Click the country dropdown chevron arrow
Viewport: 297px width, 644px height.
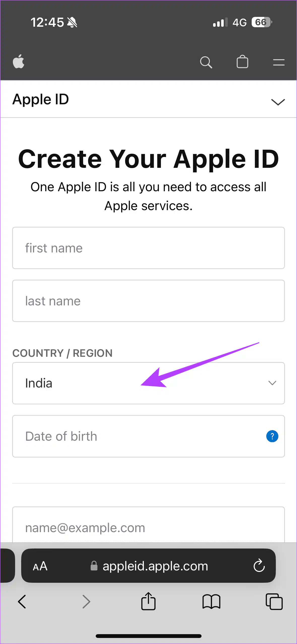(272, 383)
